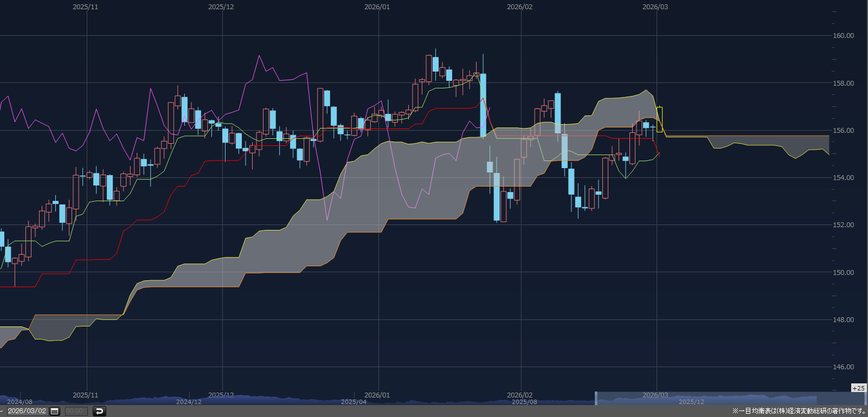Click the 146.00 price axis label

click(x=843, y=367)
